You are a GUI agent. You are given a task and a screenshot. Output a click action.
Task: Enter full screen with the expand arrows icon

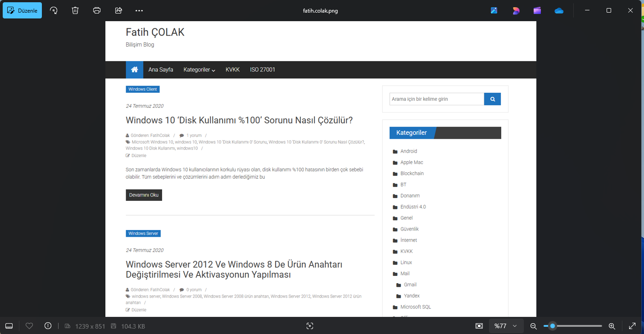tap(632, 326)
